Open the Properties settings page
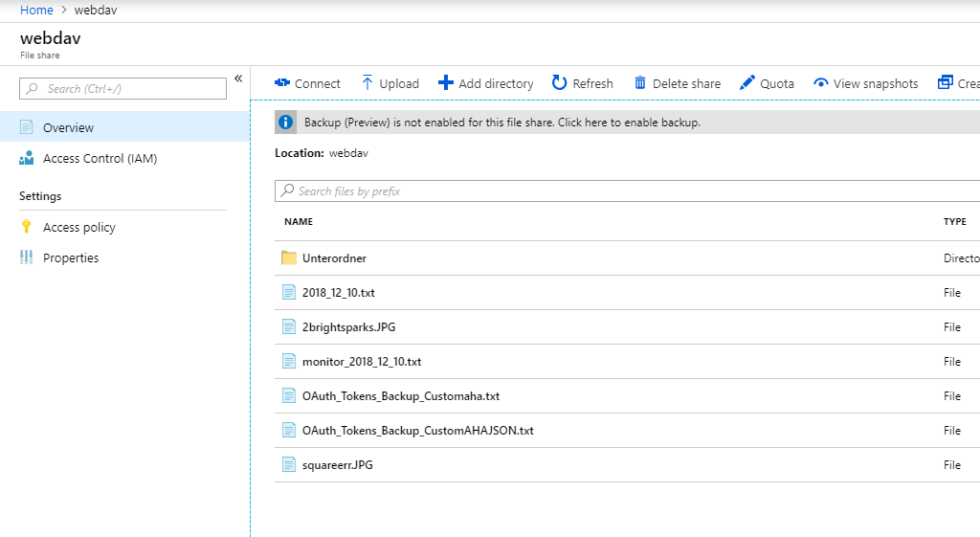Screen dimensions: 980x537 [x=71, y=257]
